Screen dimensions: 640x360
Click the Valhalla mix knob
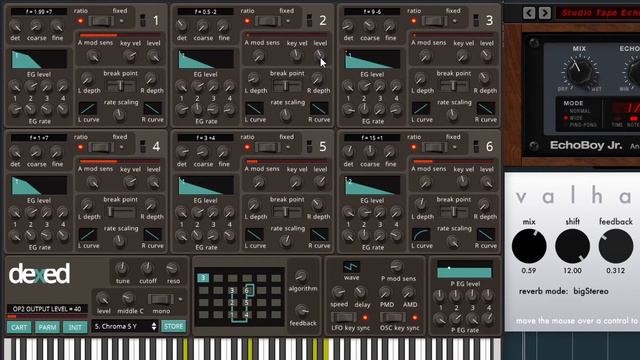click(529, 246)
